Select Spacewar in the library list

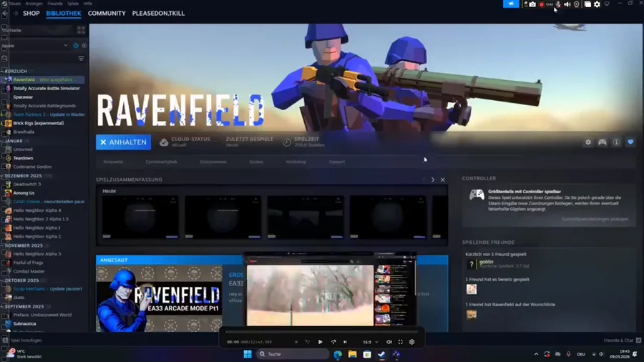point(23,97)
